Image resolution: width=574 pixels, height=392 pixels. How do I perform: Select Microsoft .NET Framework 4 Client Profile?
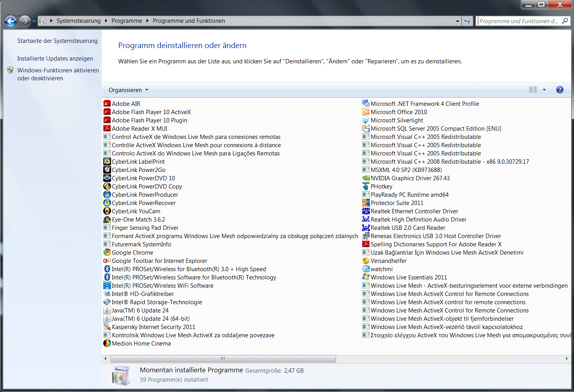(421, 104)
